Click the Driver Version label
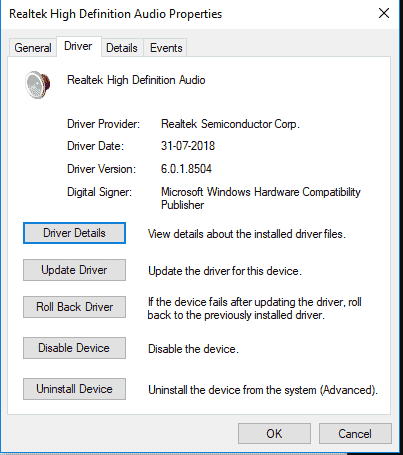 click(101, 169)
